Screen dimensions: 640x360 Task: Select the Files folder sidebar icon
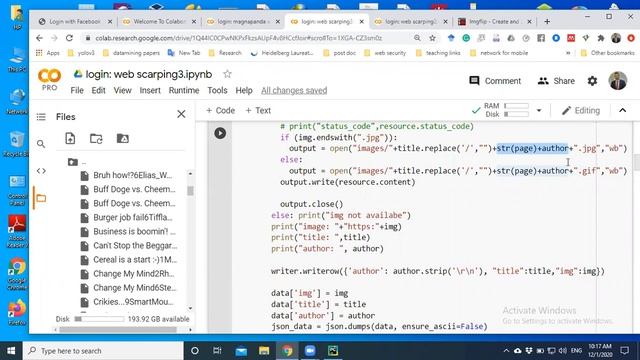41,198
